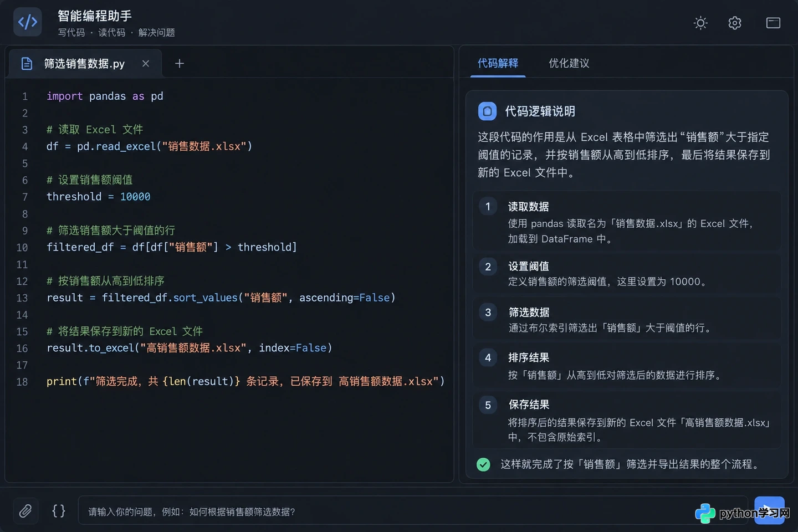Click the result.to_excel code line
798x532 pixels.
[190, 348]
